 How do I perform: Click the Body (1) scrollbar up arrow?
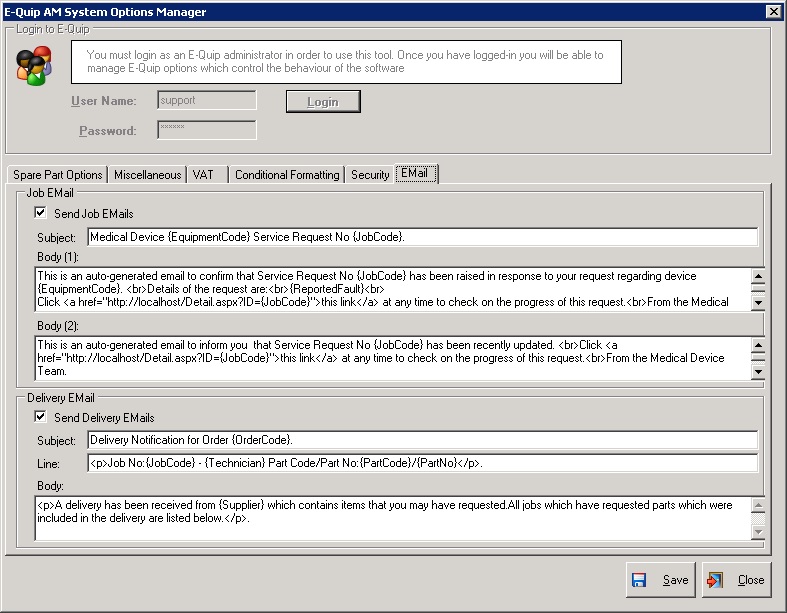(758, 276)
